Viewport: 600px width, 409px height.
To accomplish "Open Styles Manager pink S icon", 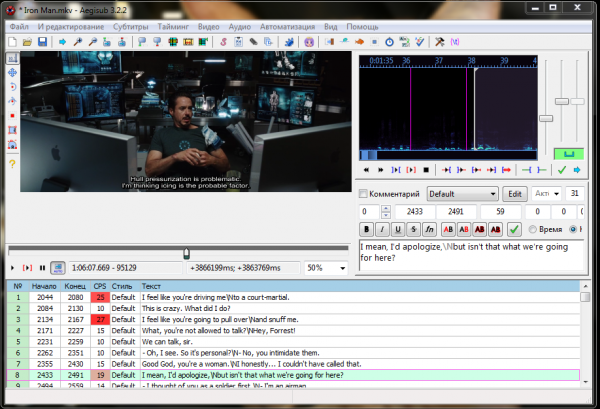I will (223, 42).
